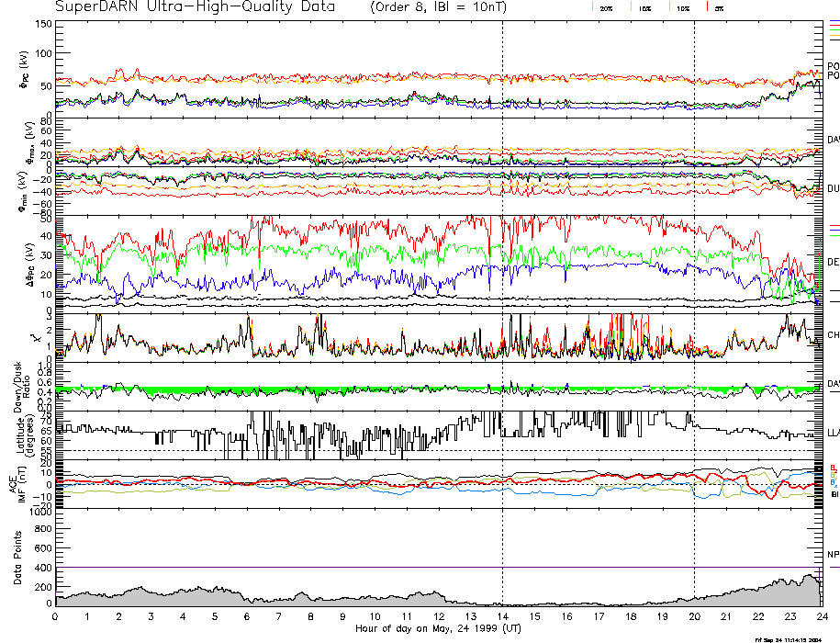
Task: Click the hour 24 tick label on x-axis
Action: [x=821, y=617]
